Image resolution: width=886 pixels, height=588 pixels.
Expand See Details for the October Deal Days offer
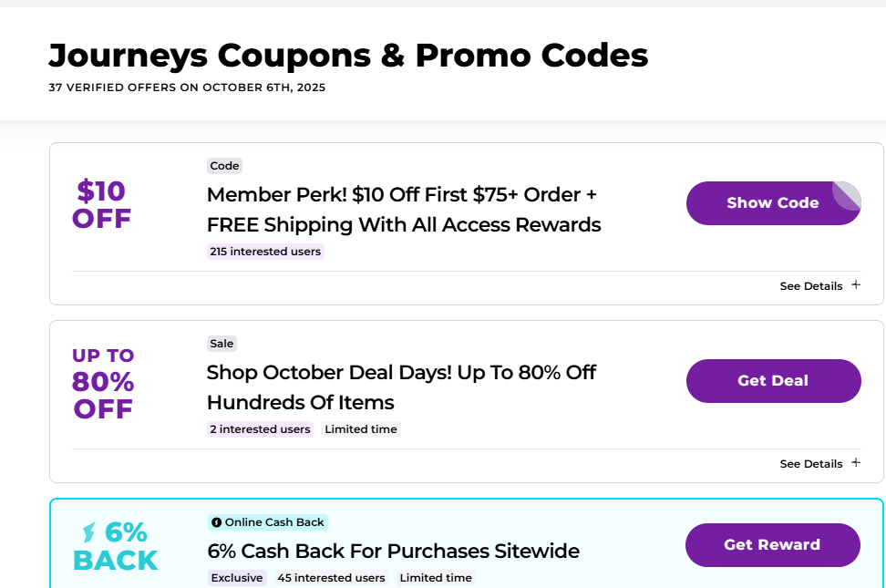coord(819,463)
